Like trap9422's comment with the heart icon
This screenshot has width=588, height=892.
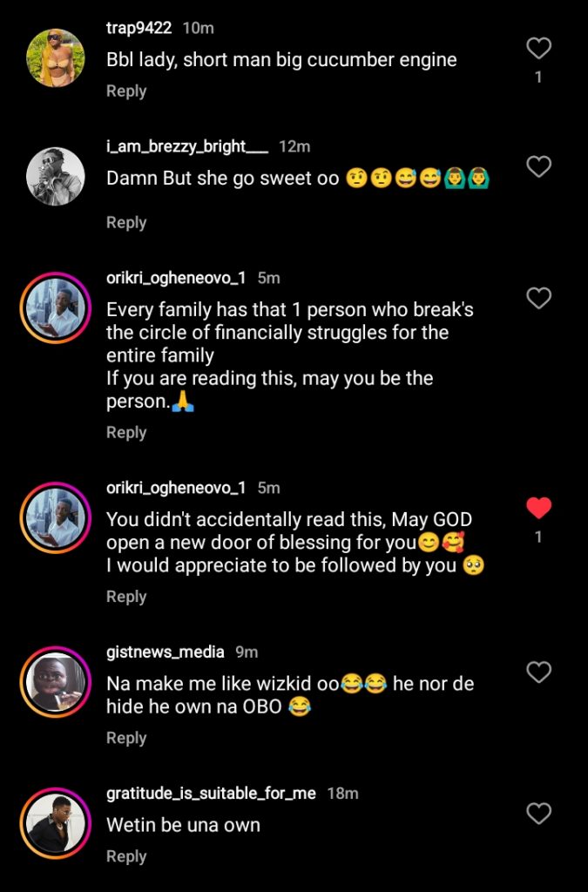[x=538, y=48]
